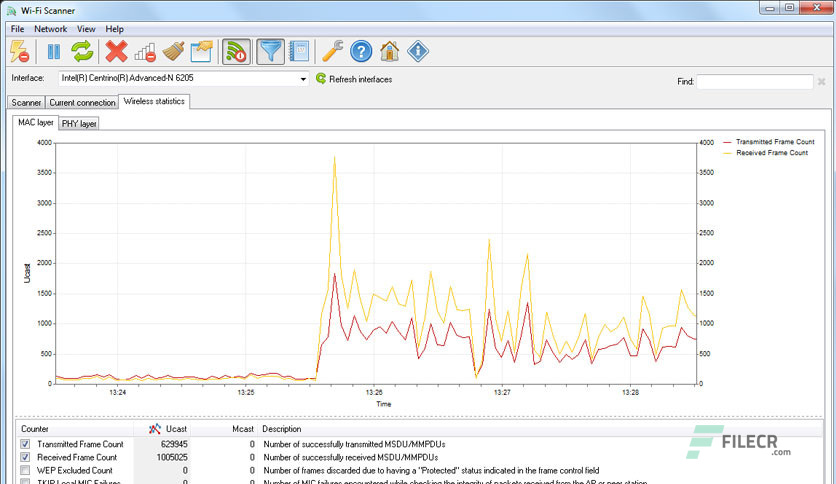Click the window with hand icon
This screenshot has width=836, height=484.
pyautogui.click(x=202, y=52)
